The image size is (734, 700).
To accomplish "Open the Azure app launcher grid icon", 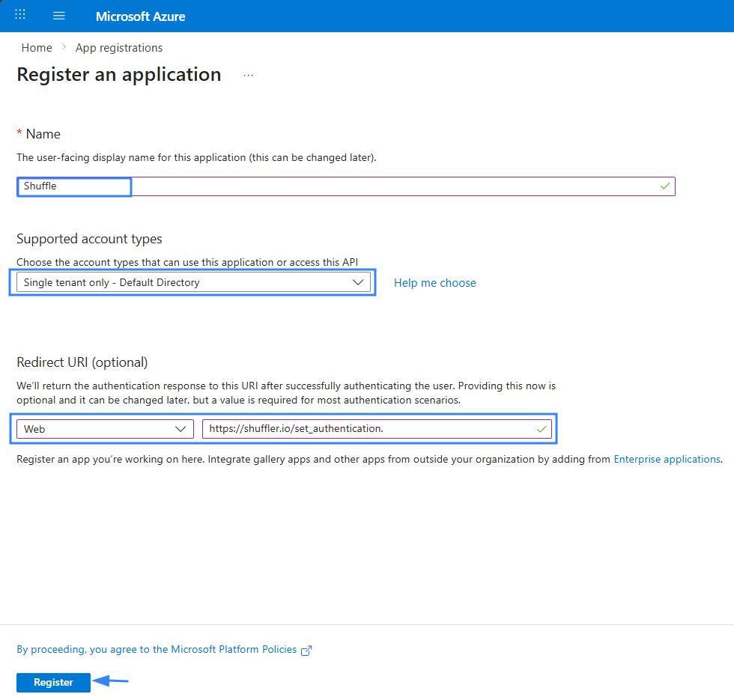I will coord(19,14).
